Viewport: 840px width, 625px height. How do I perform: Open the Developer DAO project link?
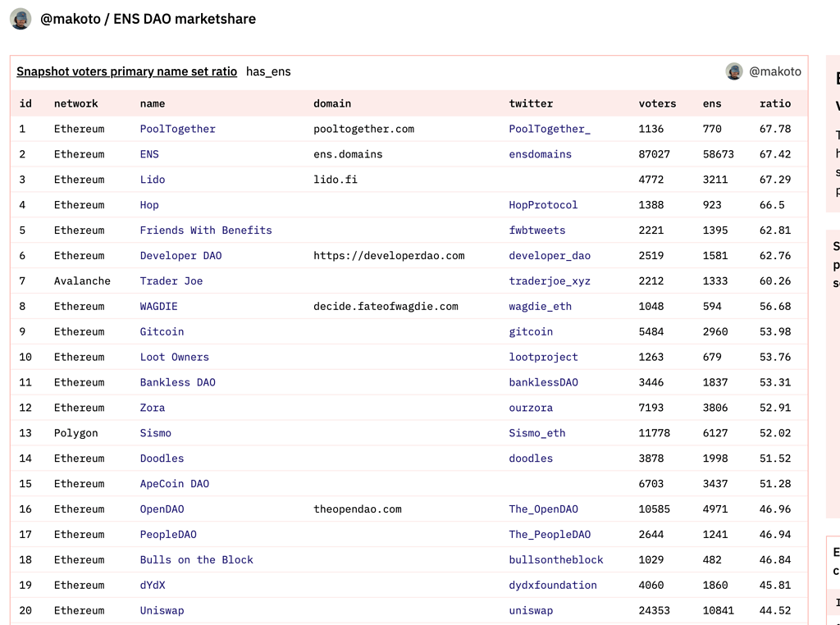pyautogui.click(x=180, y=256)
